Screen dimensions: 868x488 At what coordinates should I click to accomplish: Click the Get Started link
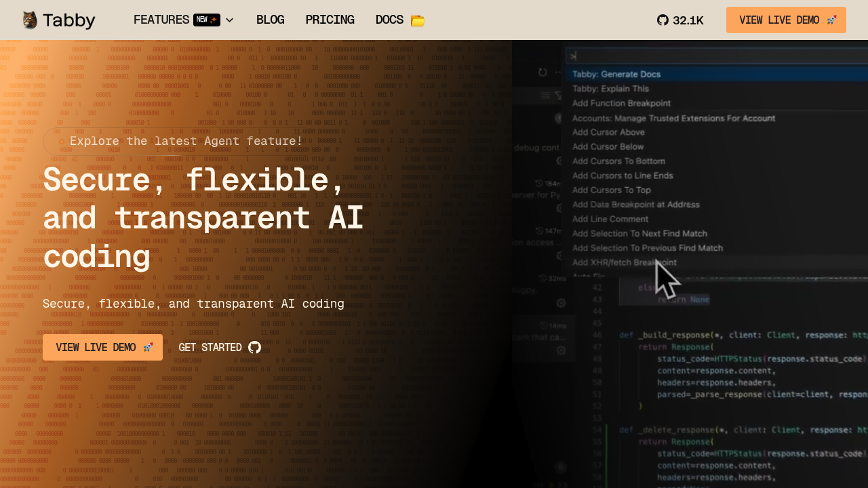(210, 348)
